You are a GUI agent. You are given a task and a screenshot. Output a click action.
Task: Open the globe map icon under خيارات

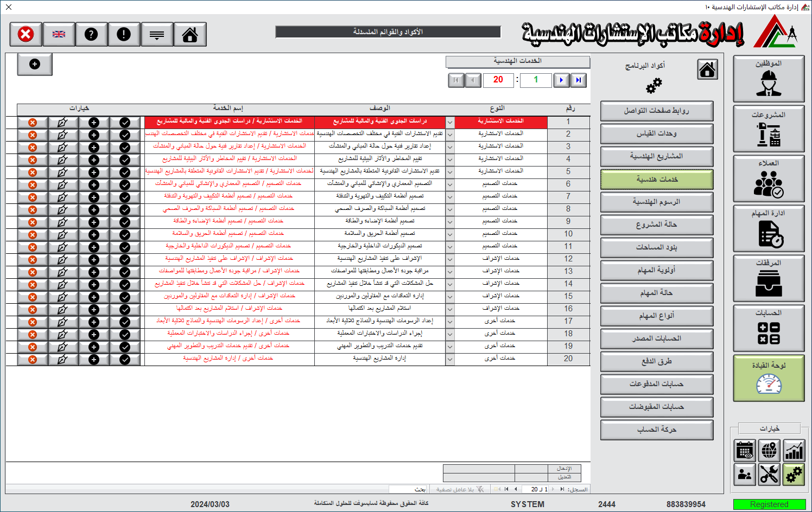(769, 450)
